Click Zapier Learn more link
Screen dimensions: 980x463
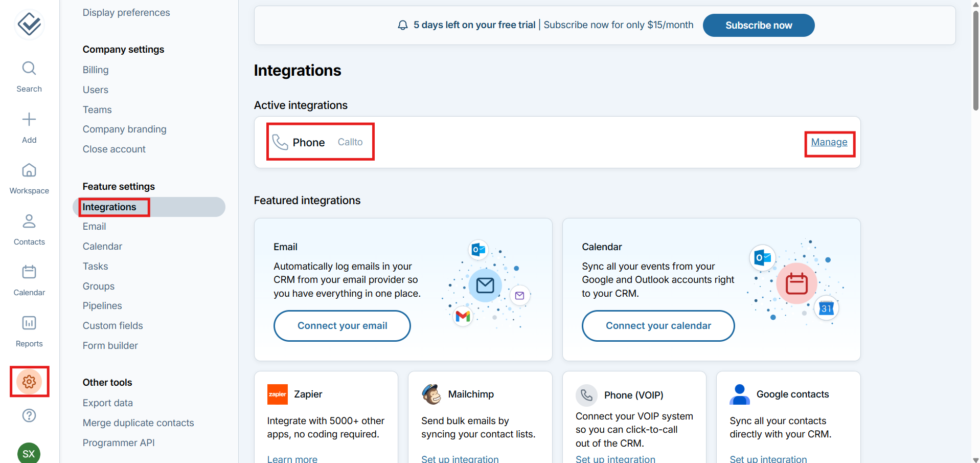[x=292, y=459]
